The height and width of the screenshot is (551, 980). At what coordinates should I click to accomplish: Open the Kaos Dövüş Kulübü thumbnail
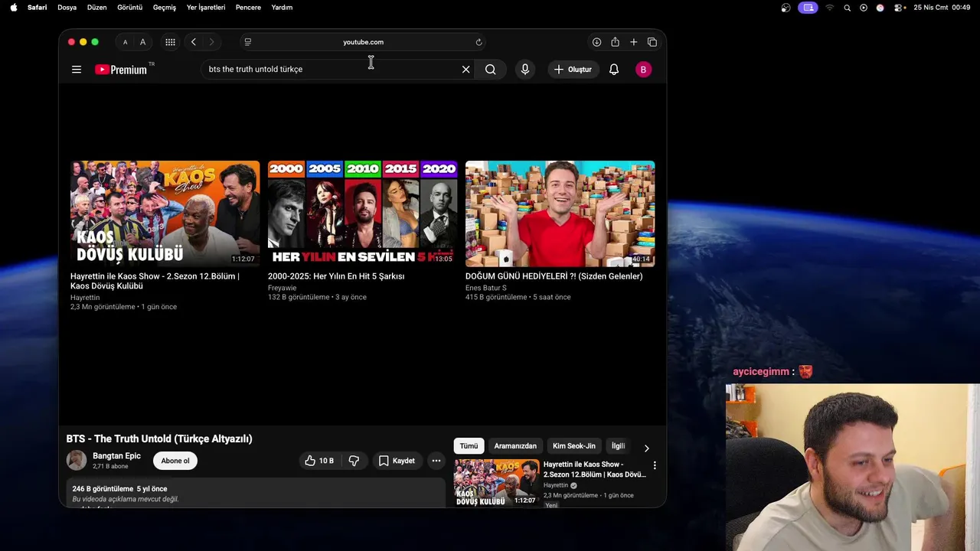tap(165, 214)
